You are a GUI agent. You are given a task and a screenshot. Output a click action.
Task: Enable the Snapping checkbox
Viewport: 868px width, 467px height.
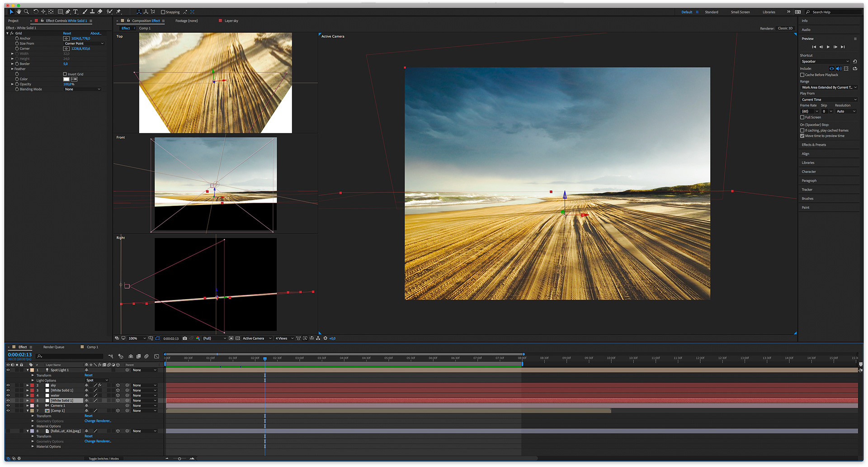163,12
